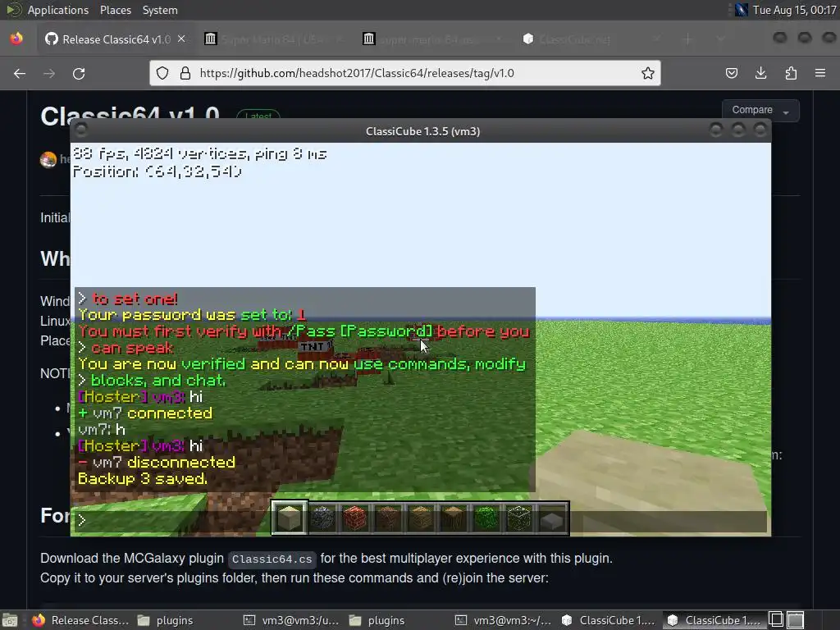The image size is (840, 630).
Task: Select the green leaves hotbar slot
Action: pyautogui.click(x=486, y=518)
